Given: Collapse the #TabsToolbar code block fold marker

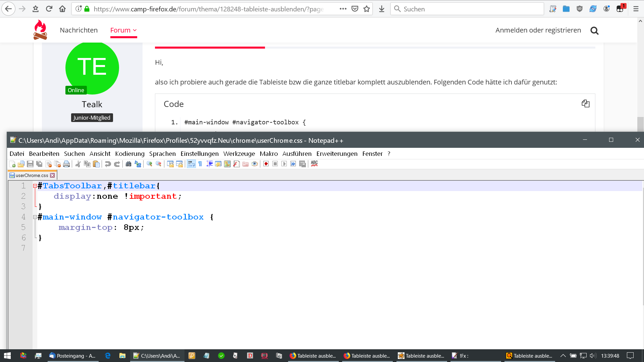Looking at the screenshot, I should coord(35,186).
